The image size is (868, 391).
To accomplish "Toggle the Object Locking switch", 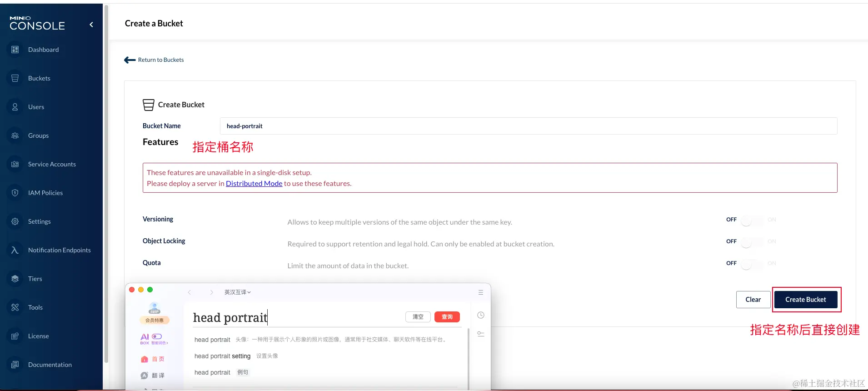I will coord(752,243).
